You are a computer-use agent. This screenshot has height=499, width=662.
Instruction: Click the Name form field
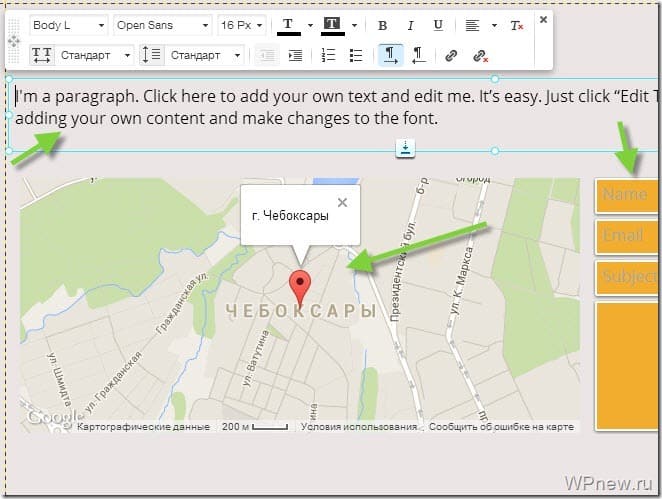(x=627, y=196)
